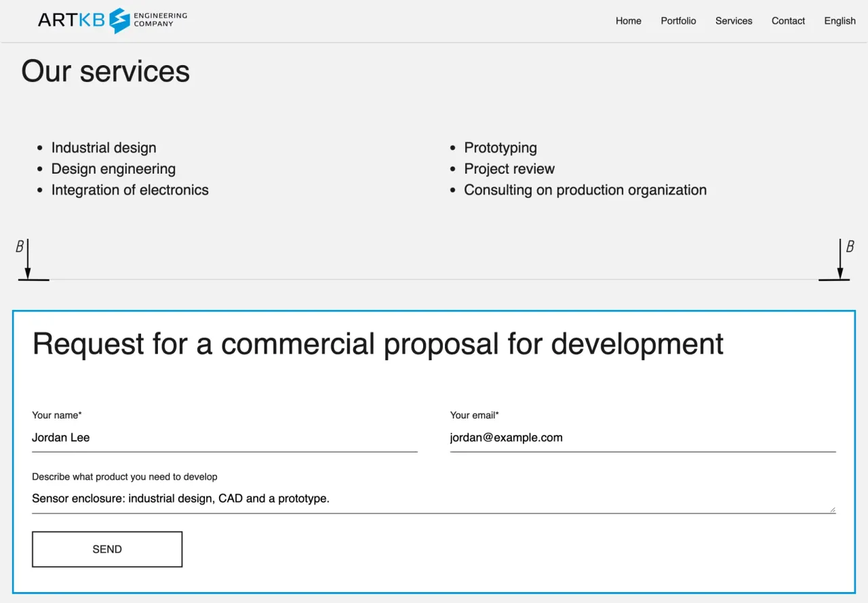
Task: Click the Request for a commercial proposal heading
Action: 378,344
